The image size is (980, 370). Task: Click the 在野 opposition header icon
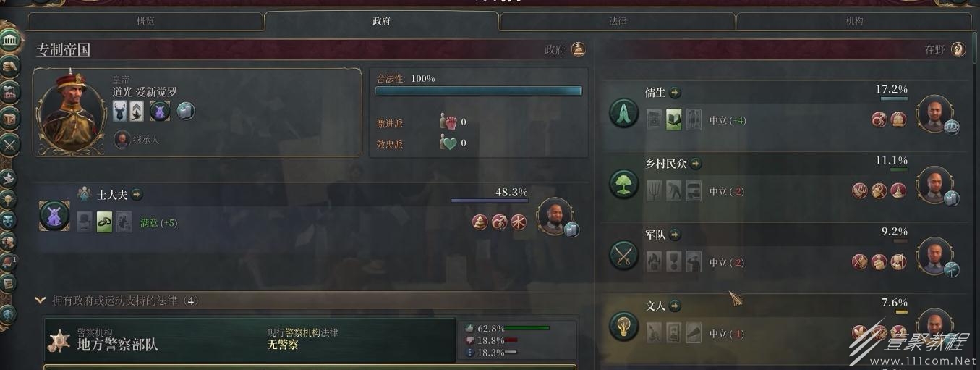tap(958, 49)
